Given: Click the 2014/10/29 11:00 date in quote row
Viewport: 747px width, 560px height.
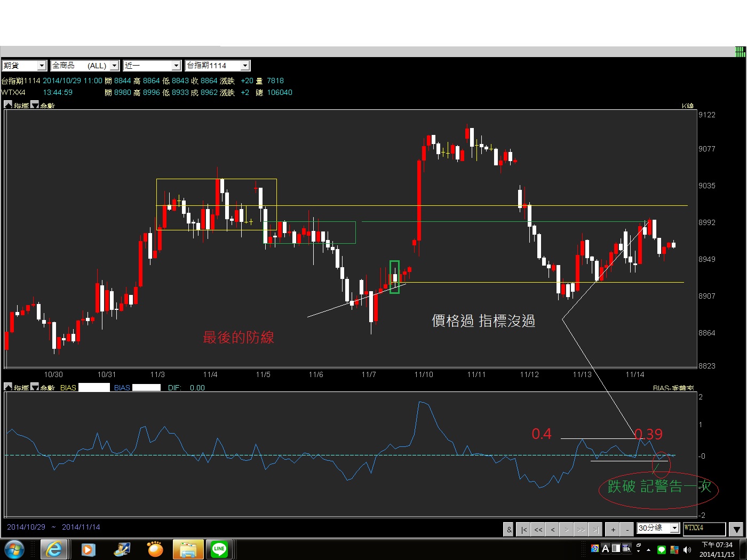Looking at the screenshot, I should point(72,81).
